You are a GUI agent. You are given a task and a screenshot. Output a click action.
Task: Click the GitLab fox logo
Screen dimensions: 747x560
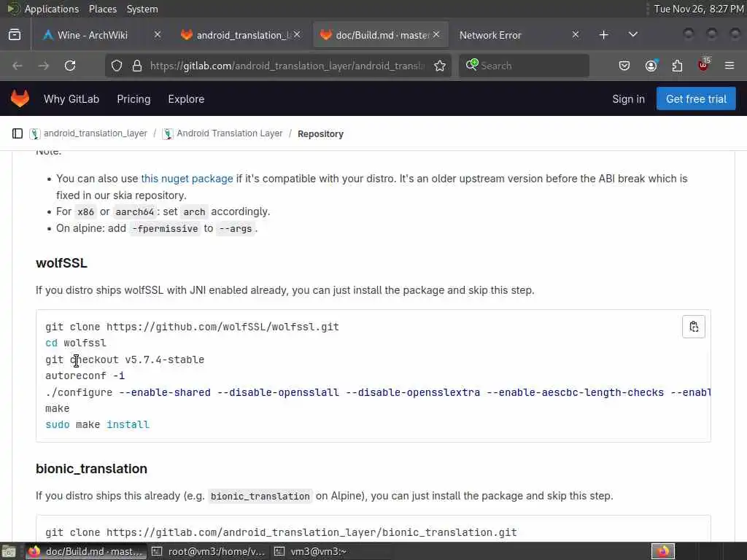[x=20, y=98]
